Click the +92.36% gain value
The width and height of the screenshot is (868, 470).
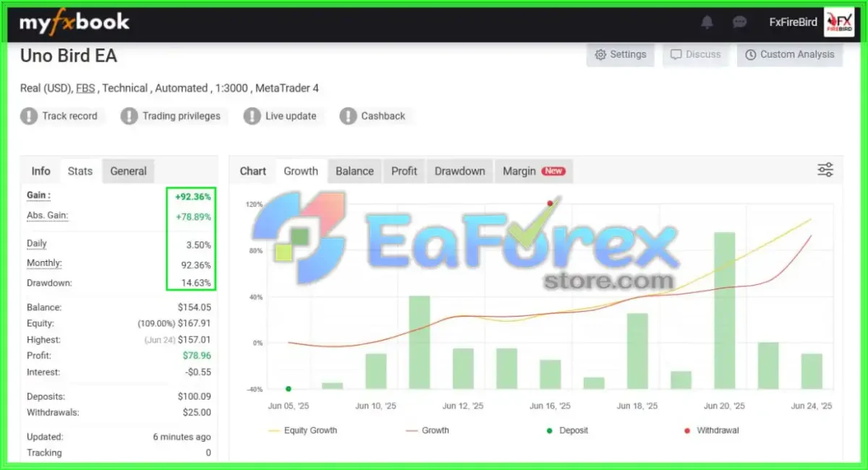(193, 197)
